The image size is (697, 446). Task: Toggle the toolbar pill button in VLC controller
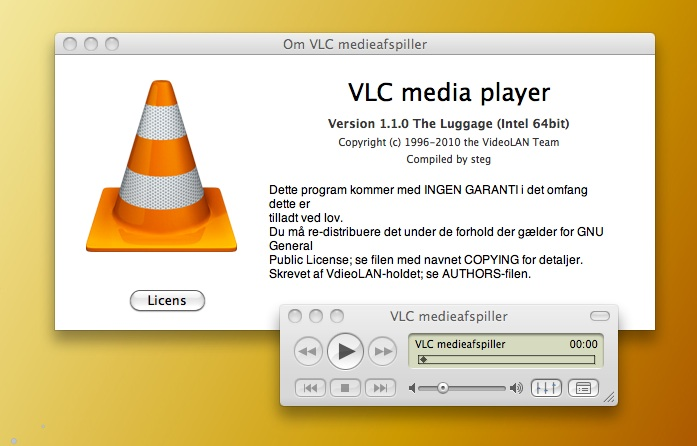600,316
